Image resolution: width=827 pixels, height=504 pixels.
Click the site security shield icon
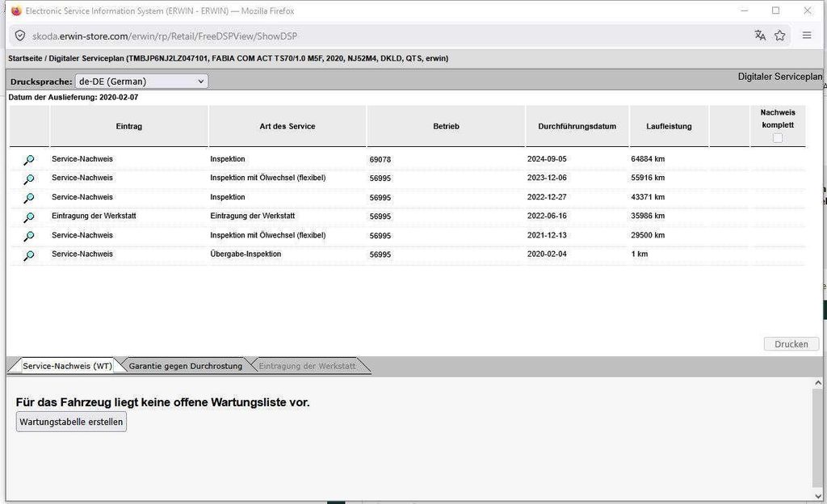[x=20, y=36]
